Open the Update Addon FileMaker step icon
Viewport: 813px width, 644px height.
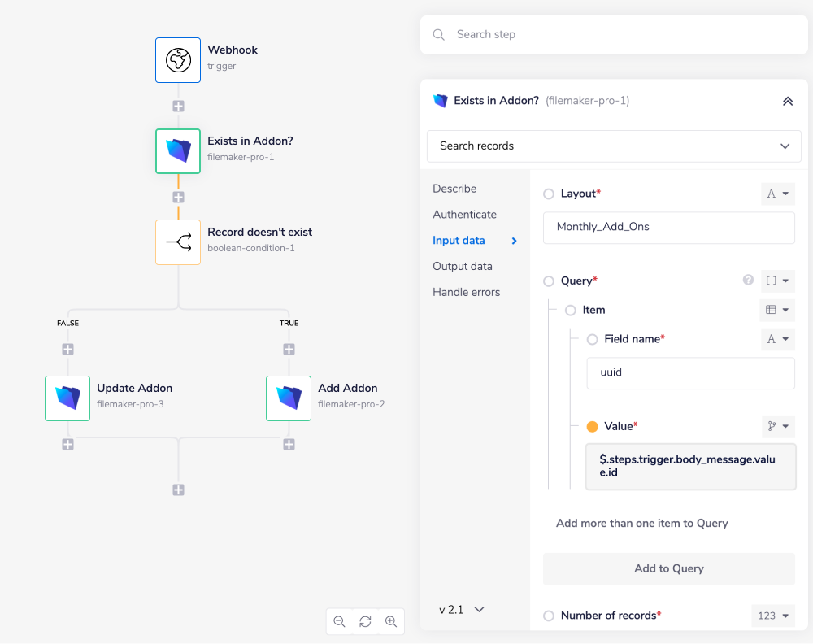pos(67,398)
